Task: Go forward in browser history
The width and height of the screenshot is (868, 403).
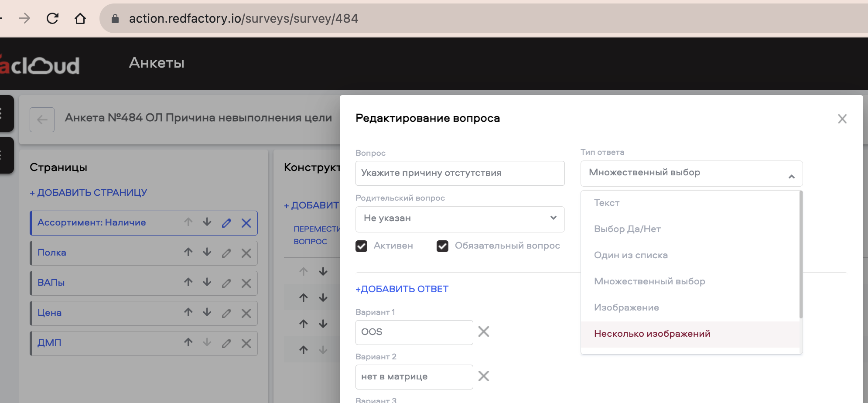Action: click(x=24, y=18)
